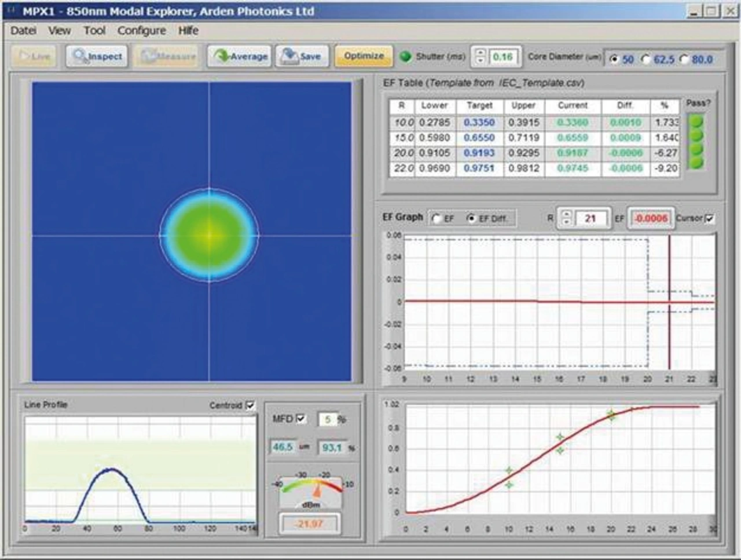Image resolution: width=741 pixels, height=560 pixels.
Task: Open the Configure menu
Action: pyautogui.click(x=141, y=31)
